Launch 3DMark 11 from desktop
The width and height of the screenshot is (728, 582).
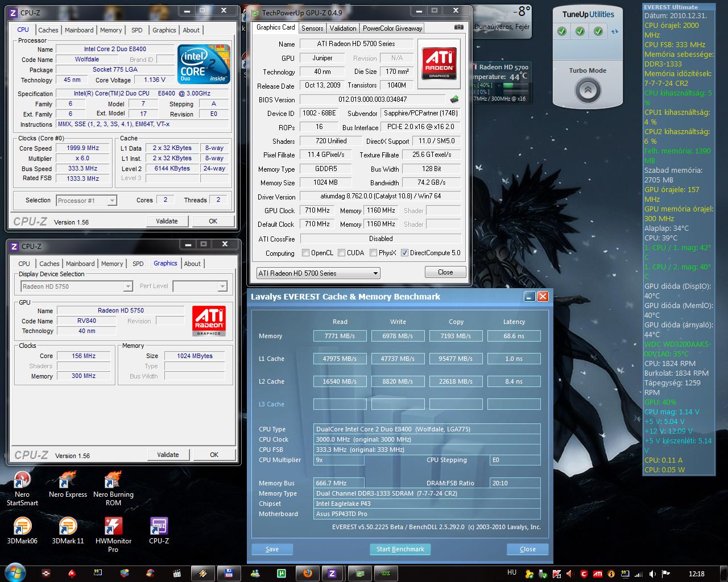68,530
